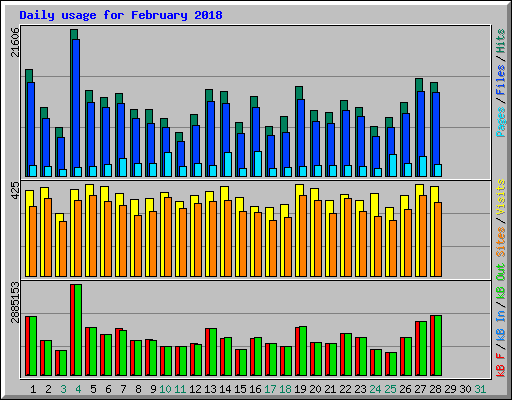512x400 pixels.
Task: Select green weekend day label 24
Action: tap(375, 389)
